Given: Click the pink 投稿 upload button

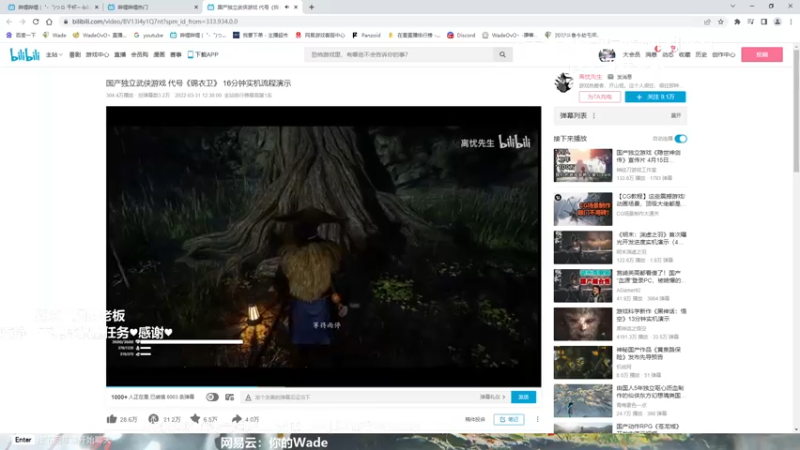Looking at the screenshot, I should tap(762, 55).
